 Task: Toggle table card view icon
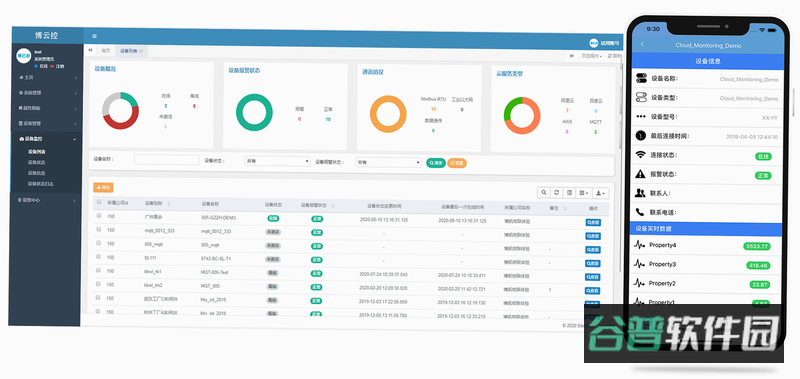click(x=569, y=193)
